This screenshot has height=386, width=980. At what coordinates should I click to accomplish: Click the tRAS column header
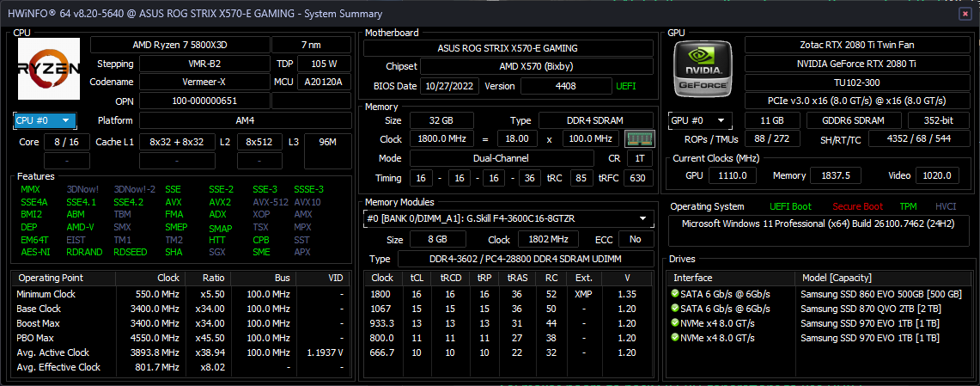click(516, 278)
